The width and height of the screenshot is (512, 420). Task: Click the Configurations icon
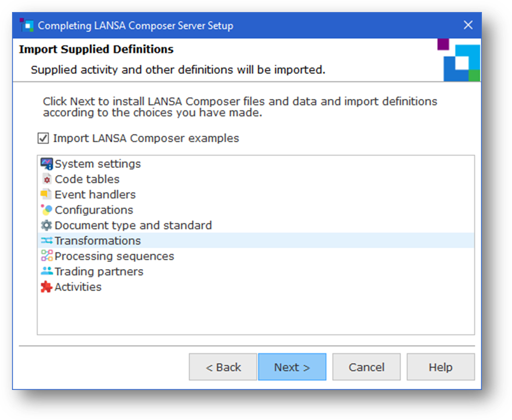pos(46,209)
